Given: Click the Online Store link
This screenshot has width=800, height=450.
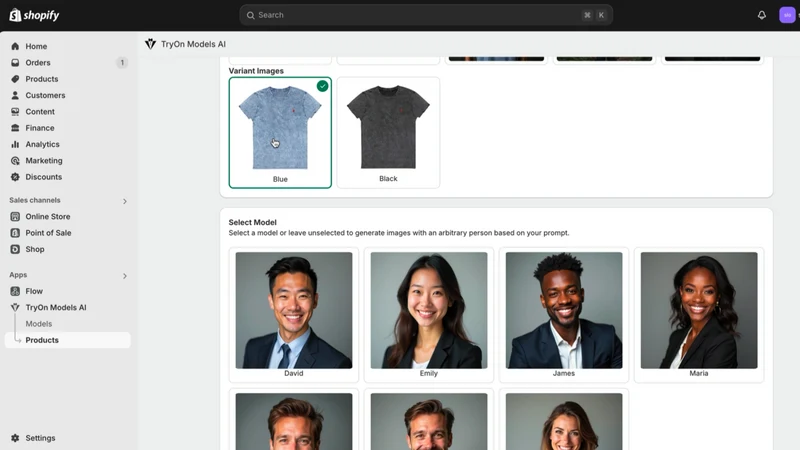Looking at the screenshot, I should click(48, 217).
